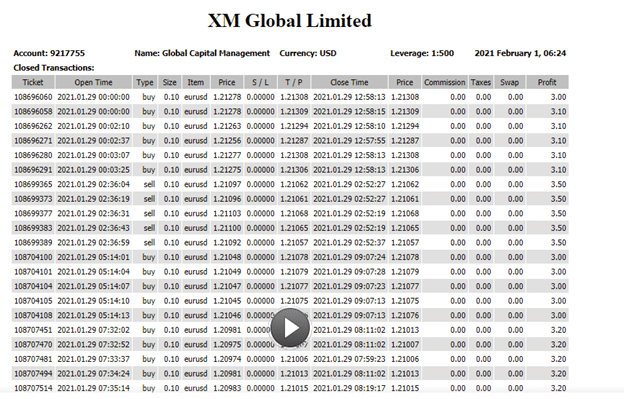This screenshot has width=624, height=399.
Task: Click the Swap column header
Action: coord(509,82)
